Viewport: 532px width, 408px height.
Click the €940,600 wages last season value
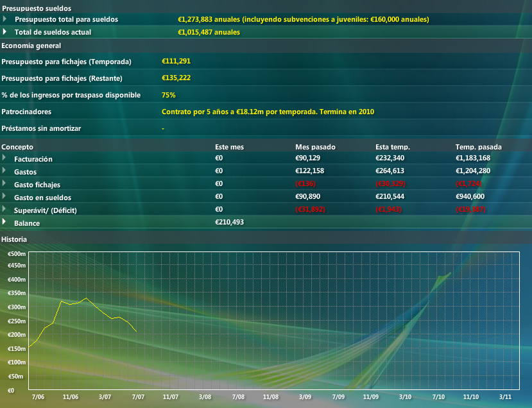(470, 196)
